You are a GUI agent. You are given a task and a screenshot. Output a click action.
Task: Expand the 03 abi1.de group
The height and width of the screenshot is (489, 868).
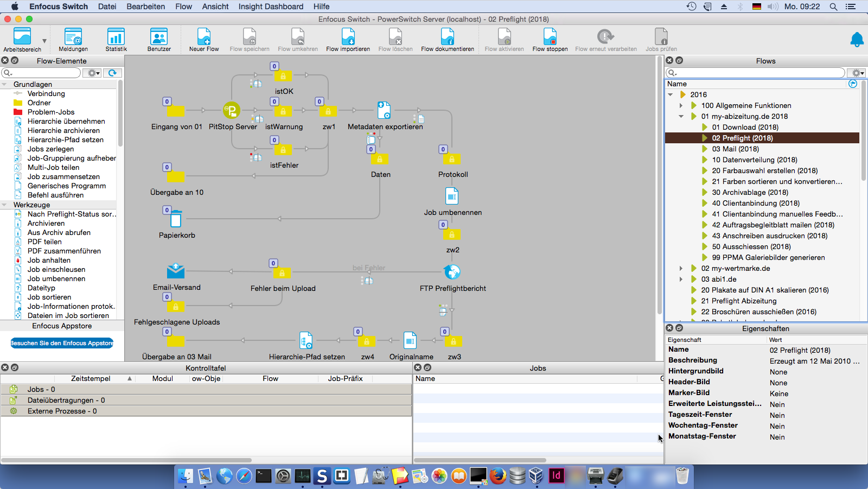(x=681, y=279)
